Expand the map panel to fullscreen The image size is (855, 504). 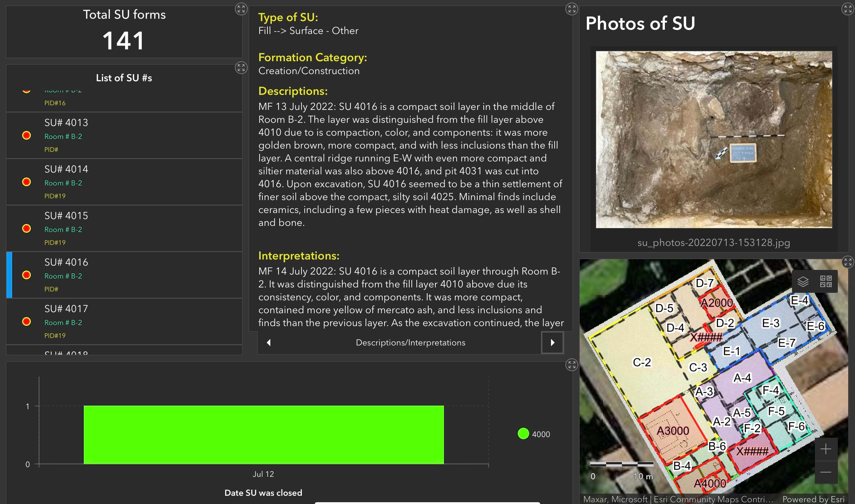point(847,262)
